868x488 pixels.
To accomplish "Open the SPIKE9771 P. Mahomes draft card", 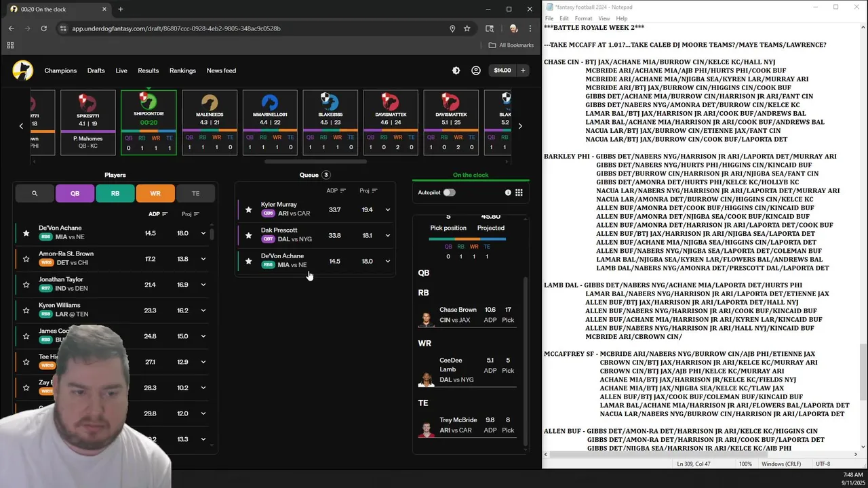I will click(x=88, y=123).
